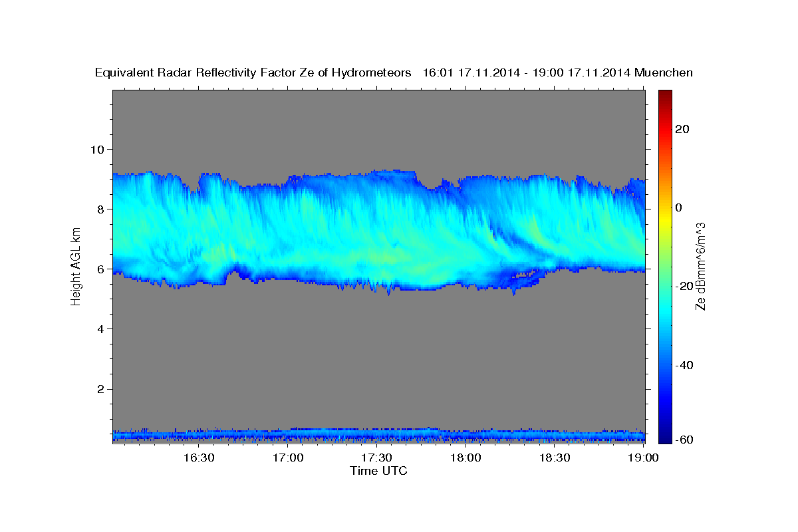Viewport: 798px width, 532px height.
Task: Click the colorbar value '20'
Action: point(682,129)
